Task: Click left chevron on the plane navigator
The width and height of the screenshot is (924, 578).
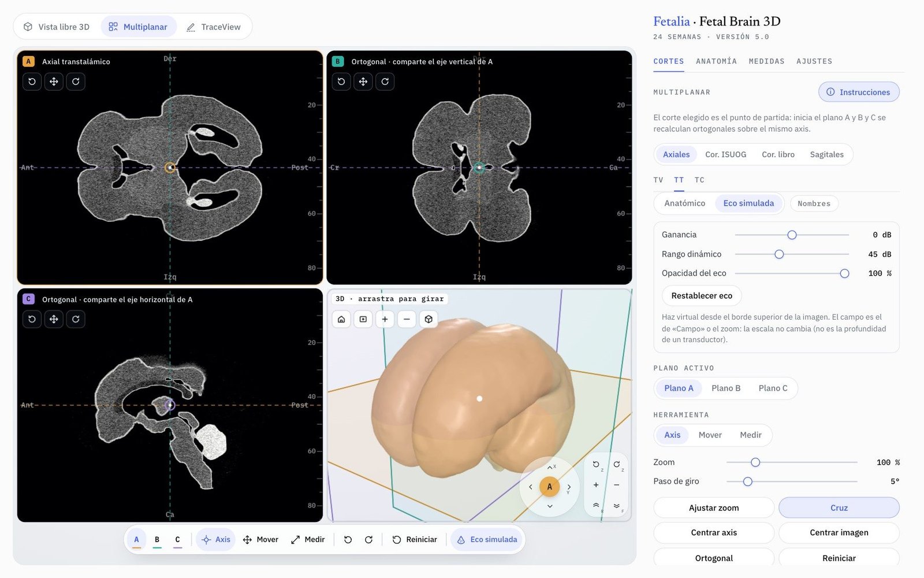Action: (531, 487)
